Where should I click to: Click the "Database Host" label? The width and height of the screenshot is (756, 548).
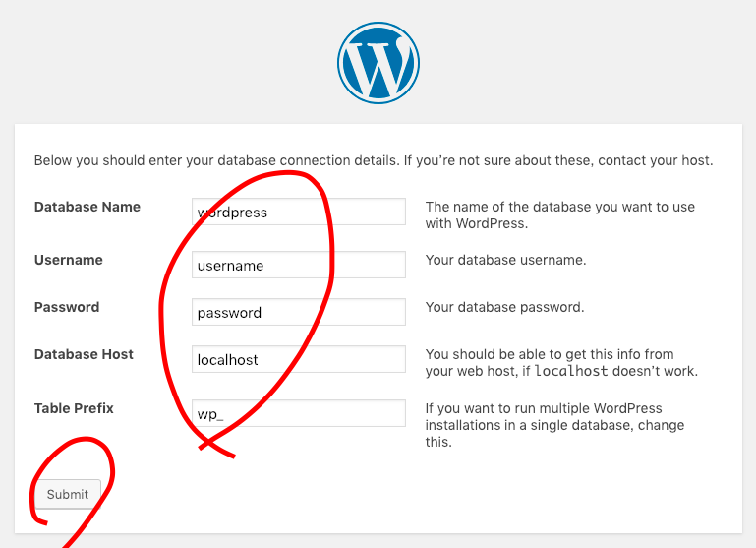pos(84,354)
